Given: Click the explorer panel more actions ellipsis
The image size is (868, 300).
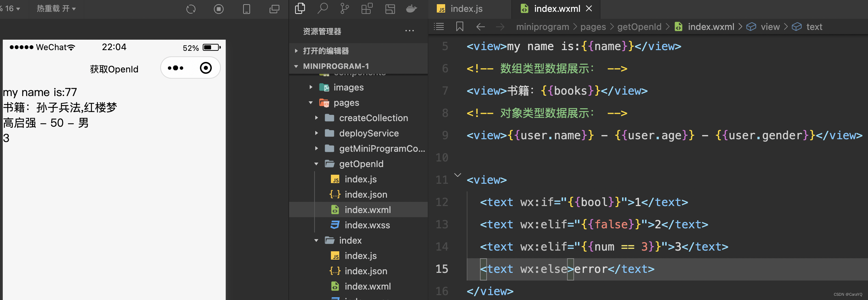Looking at the screenshot, I should [410, 31].
